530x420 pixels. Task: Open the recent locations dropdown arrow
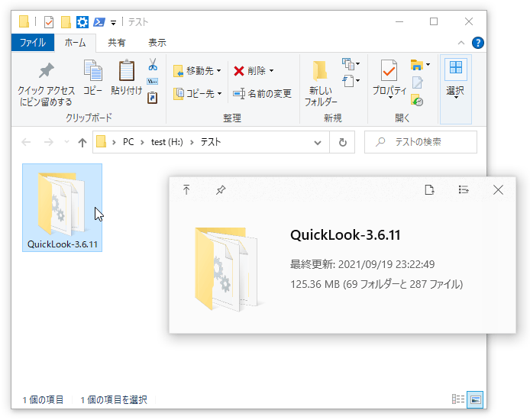(x=66, y=141)
